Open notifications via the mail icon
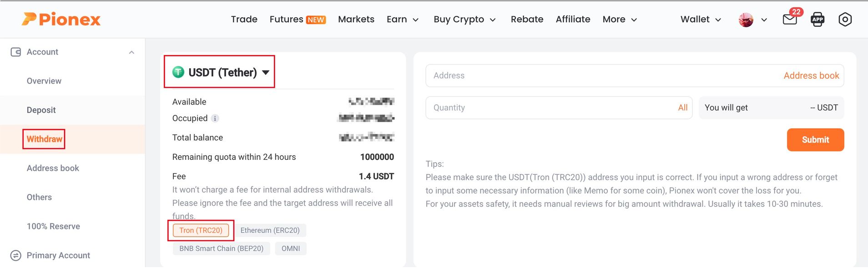The width and height of the screenshot is (868, 268). 790,20
